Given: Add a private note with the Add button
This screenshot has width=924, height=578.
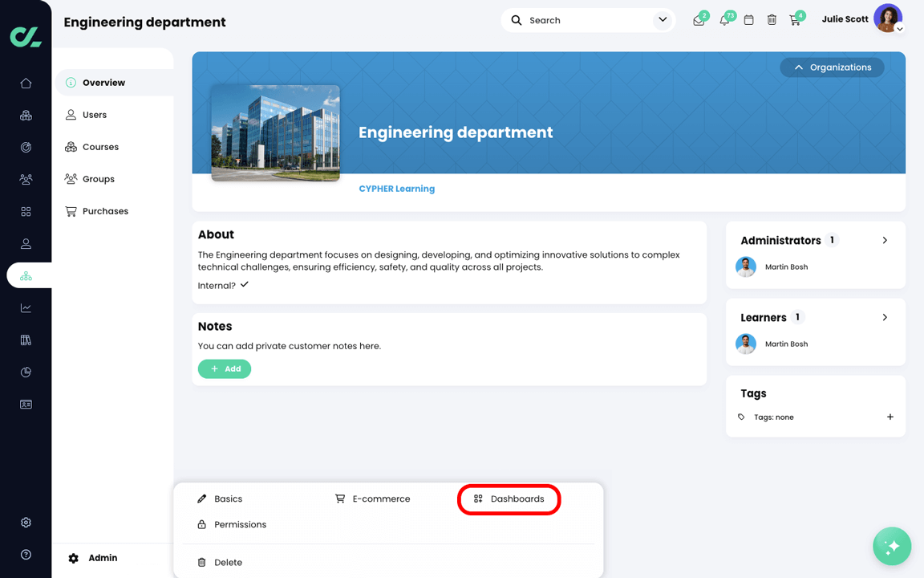Looking at the screenshot, I should [x=225, y=368].
